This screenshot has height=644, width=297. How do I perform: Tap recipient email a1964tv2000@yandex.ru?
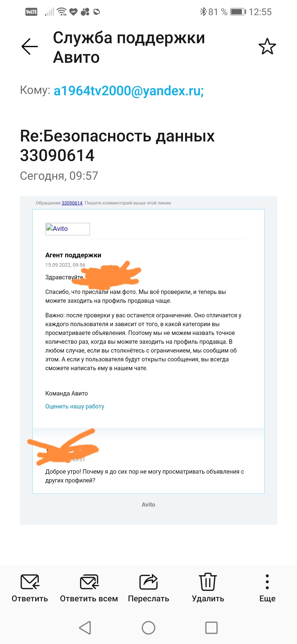click(128, 91)
